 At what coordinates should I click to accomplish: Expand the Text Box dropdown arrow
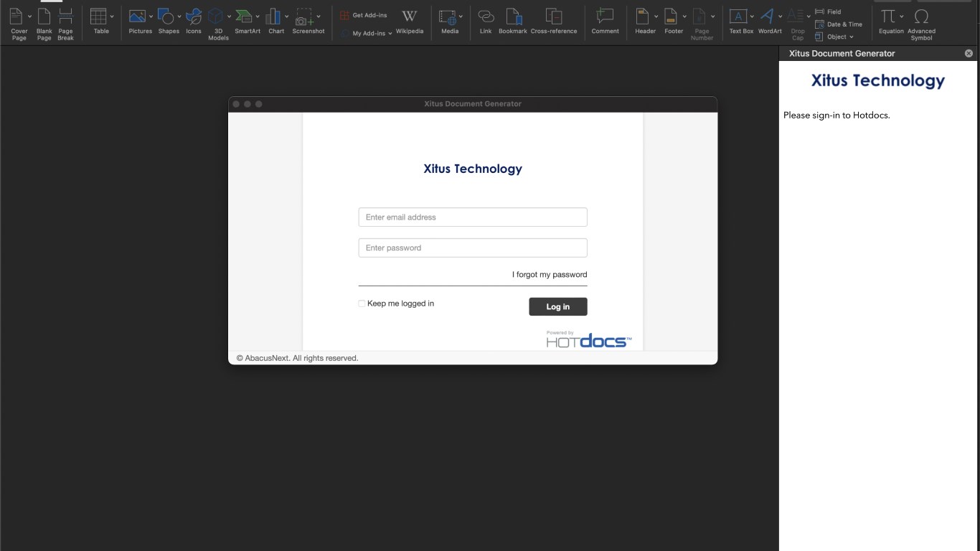coord(752,16)
